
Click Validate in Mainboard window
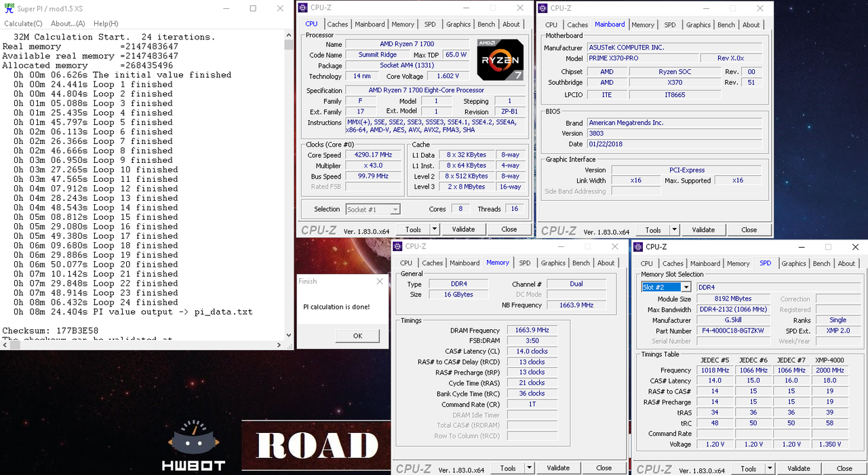pyautogui.click(x=703, y=230)
